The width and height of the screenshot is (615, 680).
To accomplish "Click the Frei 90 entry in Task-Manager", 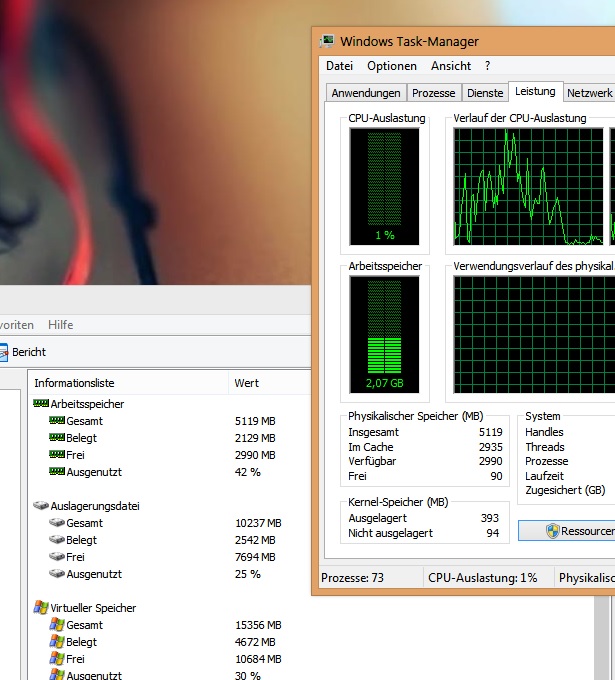I will 425,476.
